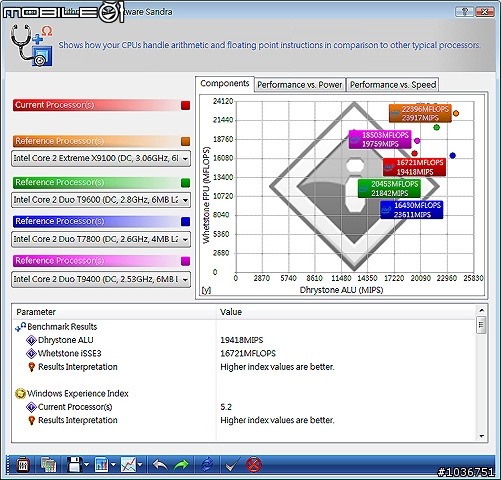Click the red 16721MFLOPS data label
The width and height of the screenshot is (501, 480).
coord(414,167)
